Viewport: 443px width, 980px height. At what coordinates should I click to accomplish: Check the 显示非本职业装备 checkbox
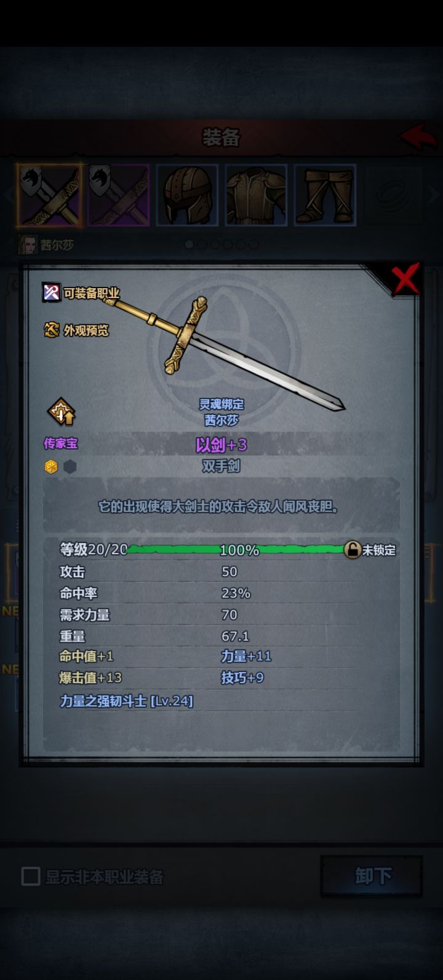pyautogui.click(x=31, y=877)
